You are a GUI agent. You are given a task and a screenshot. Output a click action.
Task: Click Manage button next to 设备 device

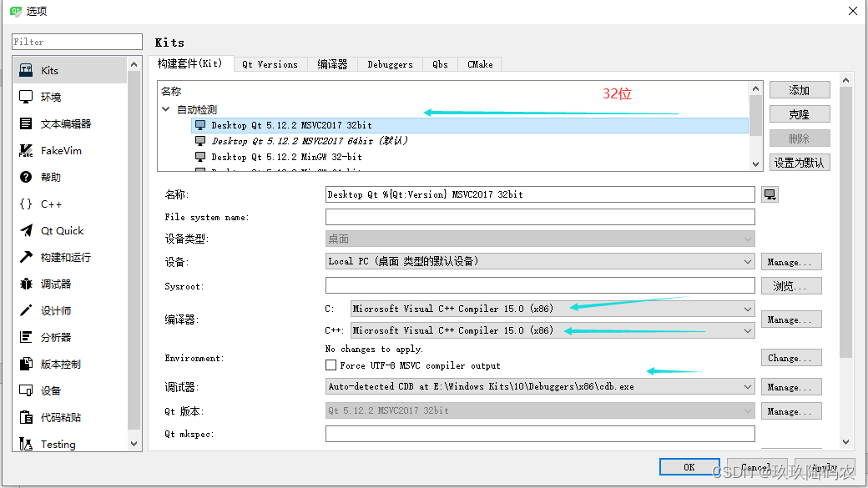tap(791, 262)
